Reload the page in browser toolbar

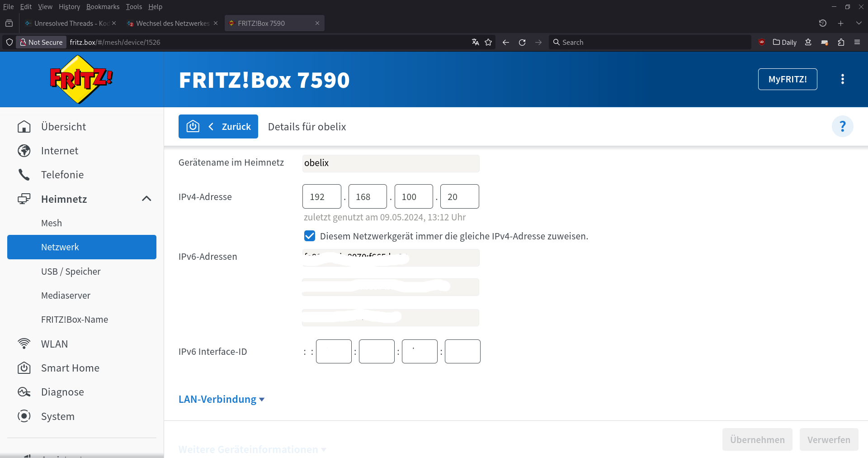[522, 42]
